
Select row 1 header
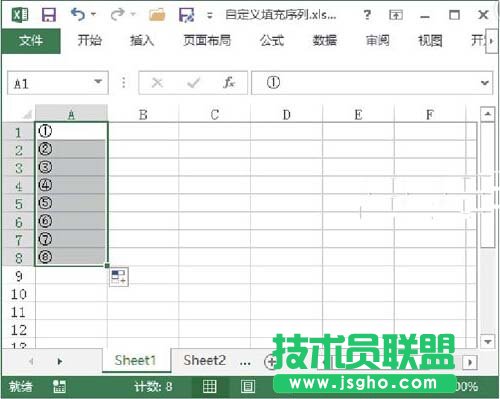click(x=18, y=132)
